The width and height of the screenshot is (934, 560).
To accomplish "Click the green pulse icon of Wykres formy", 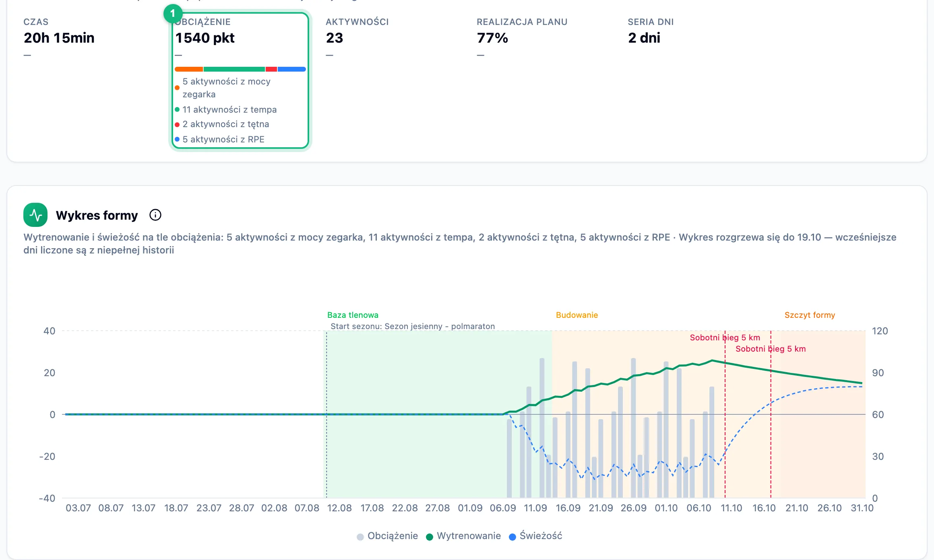I will point(35,215).
